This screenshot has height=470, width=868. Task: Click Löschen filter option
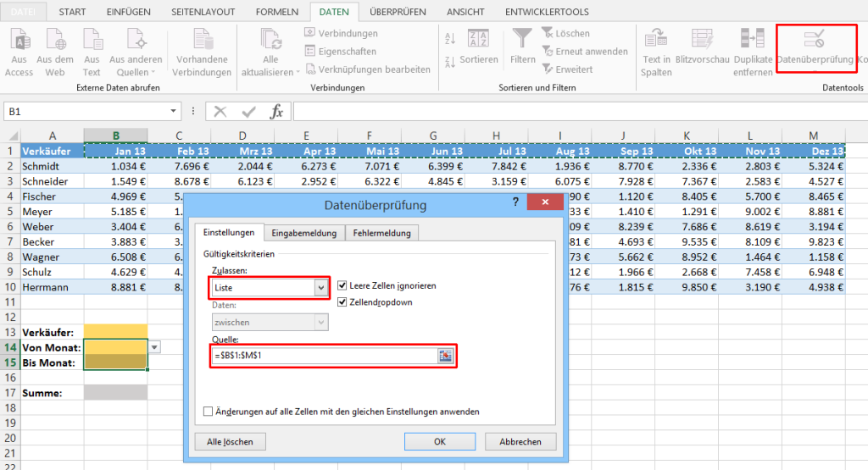[565, 33]
